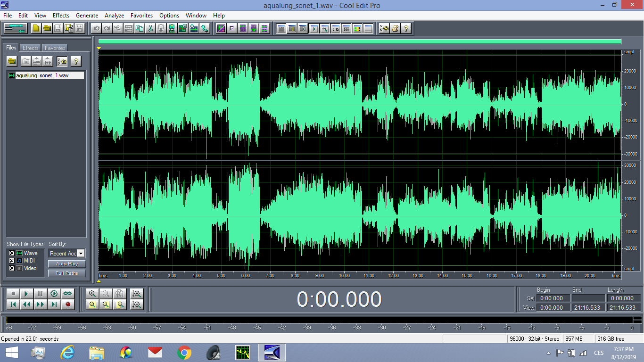Screen dimensions: 644x362
Task: Zoom to selection with the yellow magnifier
Action: coord(92,304)
